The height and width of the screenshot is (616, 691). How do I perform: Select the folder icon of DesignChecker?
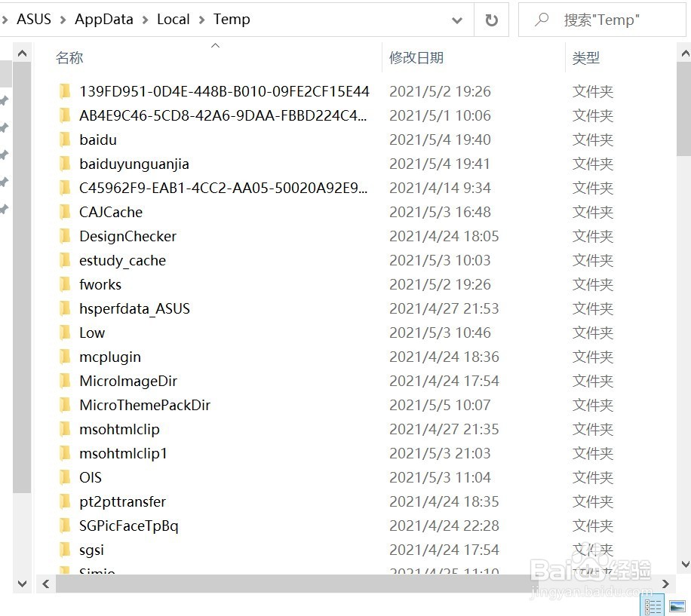click(x=65, y=236)
